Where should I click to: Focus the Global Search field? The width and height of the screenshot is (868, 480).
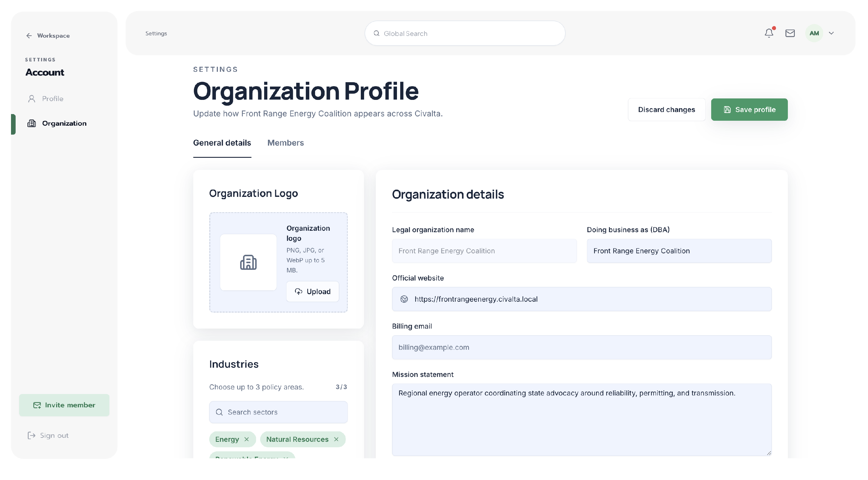click(x=465, y=33)
